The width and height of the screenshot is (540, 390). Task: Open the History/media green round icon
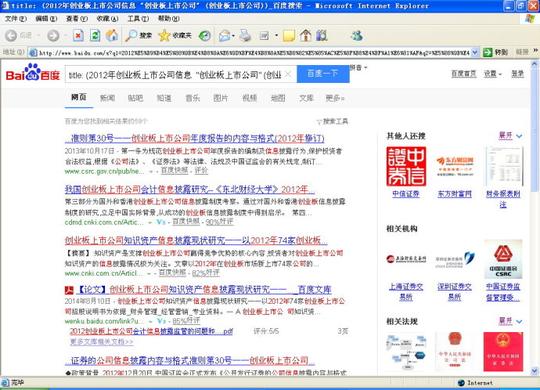click(x=205, y=35)
